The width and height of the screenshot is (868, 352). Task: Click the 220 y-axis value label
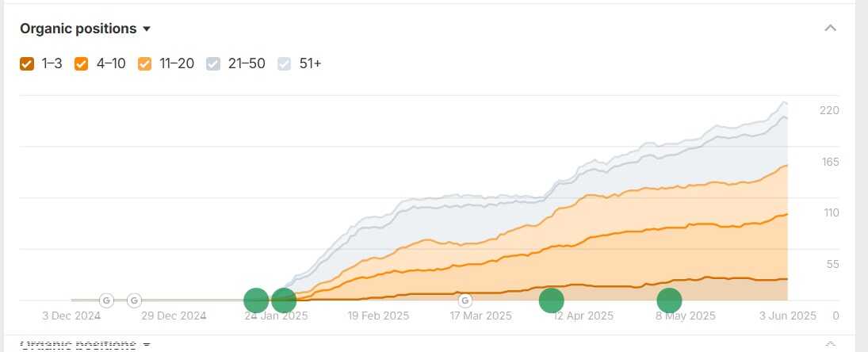point(829,111)
